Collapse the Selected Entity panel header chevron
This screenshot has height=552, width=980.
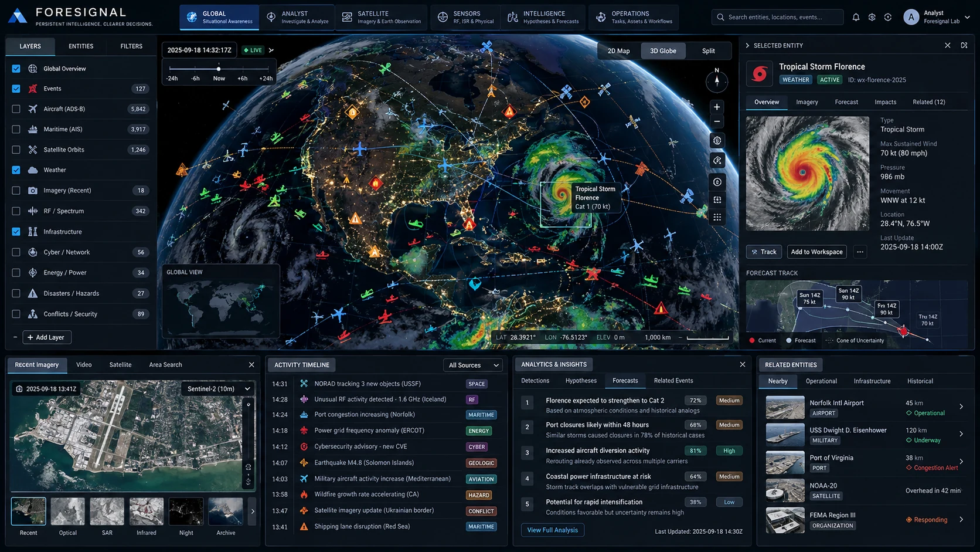[x=747, y=45]
